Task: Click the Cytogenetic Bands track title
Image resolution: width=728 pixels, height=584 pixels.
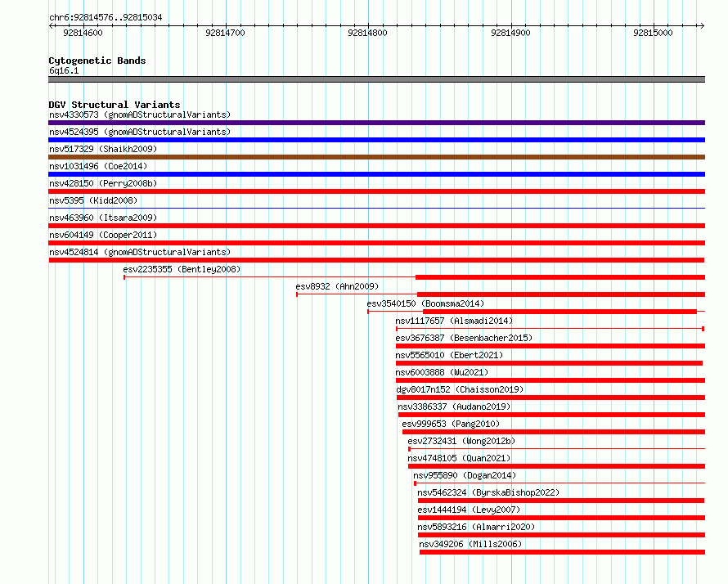Action: [x=97, y=61]
